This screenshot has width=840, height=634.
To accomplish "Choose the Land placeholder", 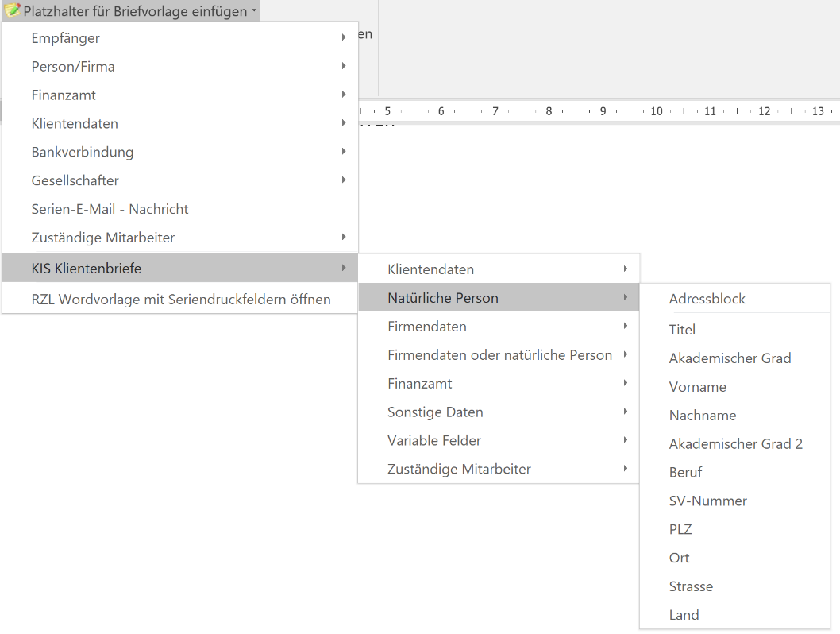I will 684,615.
